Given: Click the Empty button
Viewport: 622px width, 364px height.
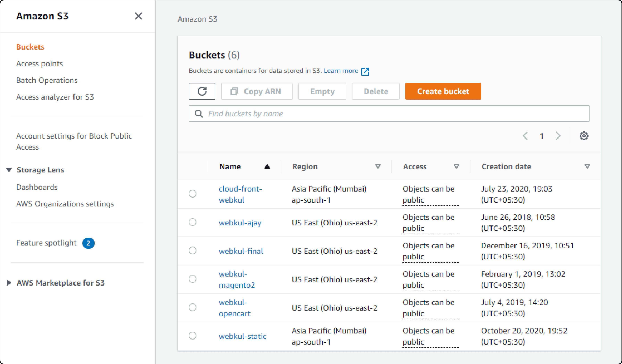Looking at the screenshot, I should [x=322, y=91].
